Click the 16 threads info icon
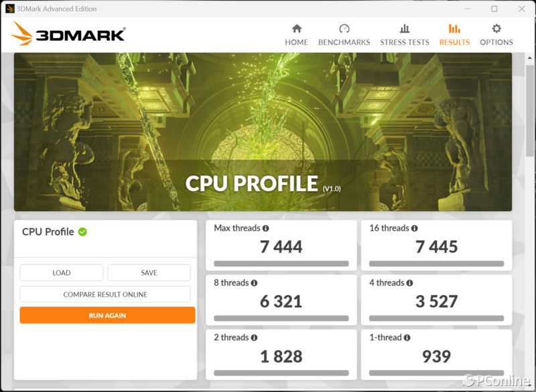The image size is (536, 392). pos(414,228)
